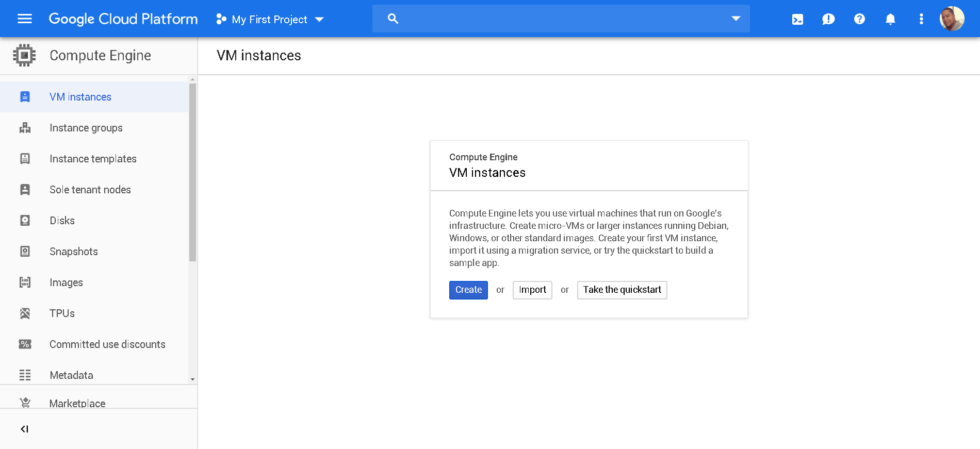
Task: Click the VM instances page title
Action: [x=258, y=56]
